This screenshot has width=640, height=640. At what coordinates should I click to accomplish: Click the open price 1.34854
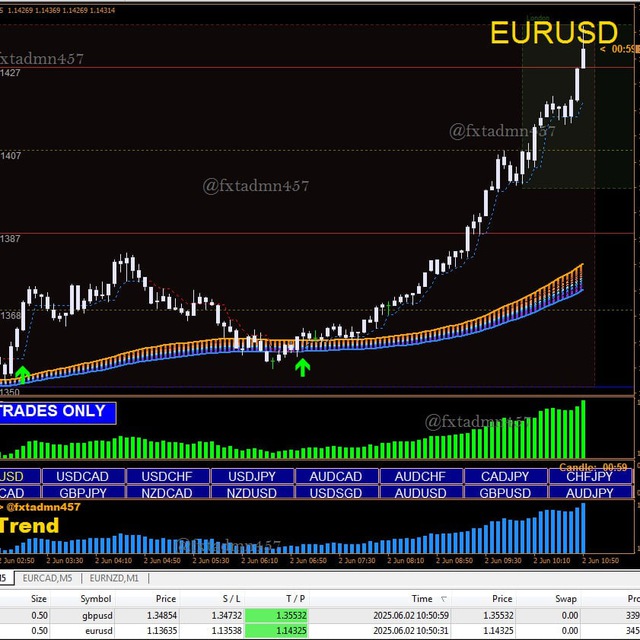pos(162,616)
